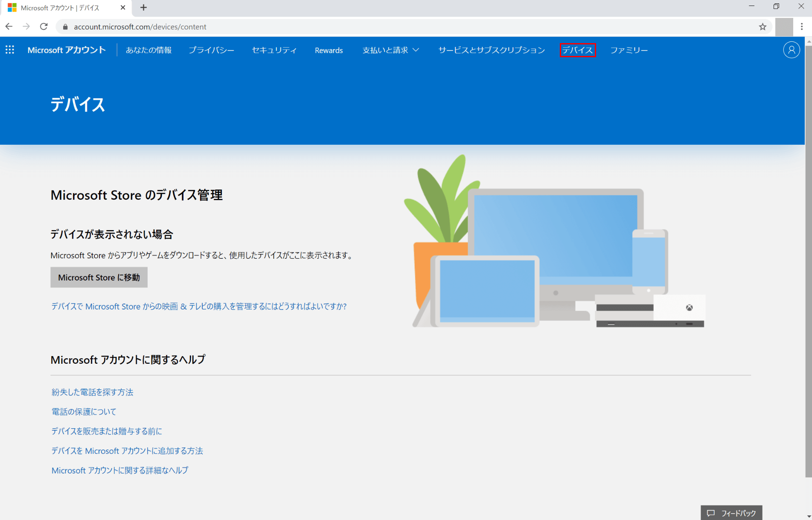Viewport: 812px width, 520px height.
Task: Open 紛失した電話を探す方法 help link
Action: (92, 392)
